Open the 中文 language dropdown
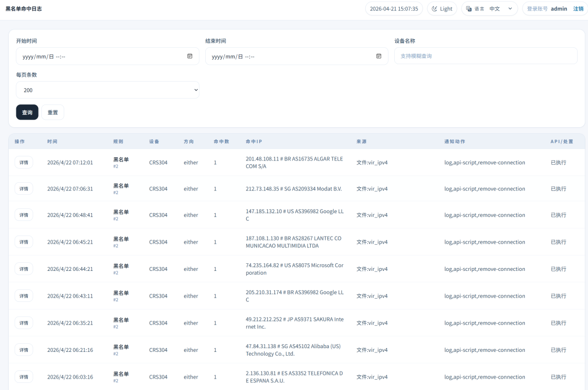This screenshot has height=390, width=588. (501, 9)
